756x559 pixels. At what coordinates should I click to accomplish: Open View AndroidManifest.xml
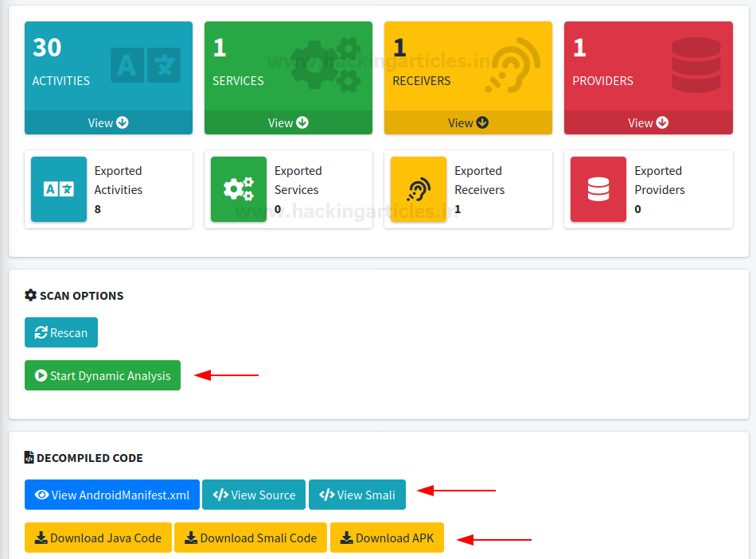point(112,495)
